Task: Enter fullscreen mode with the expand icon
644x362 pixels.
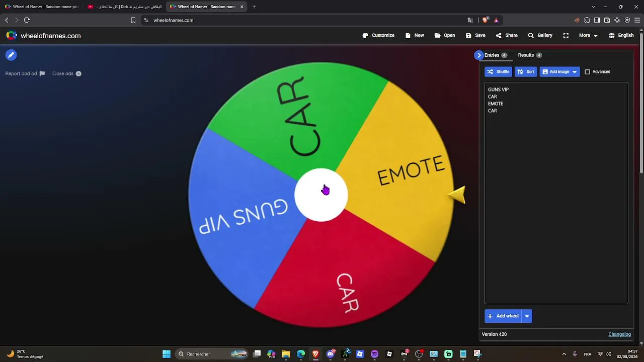Action: pyautogui.click(x=566, y=36)
